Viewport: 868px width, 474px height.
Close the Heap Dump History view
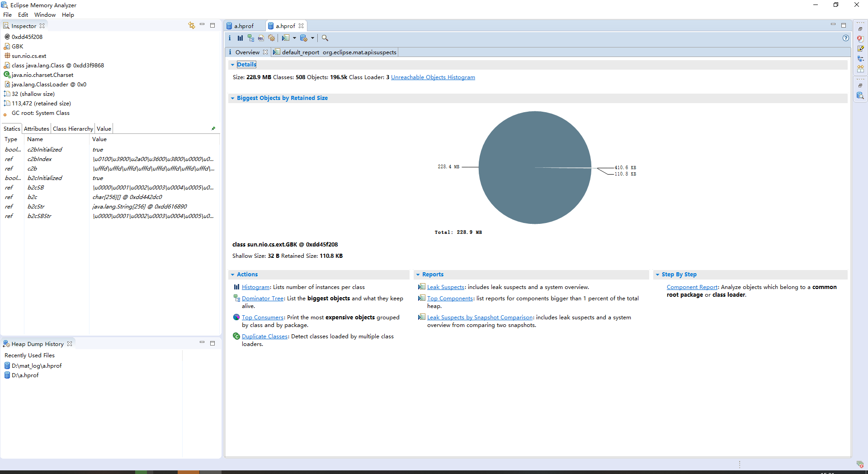(70, 344)
